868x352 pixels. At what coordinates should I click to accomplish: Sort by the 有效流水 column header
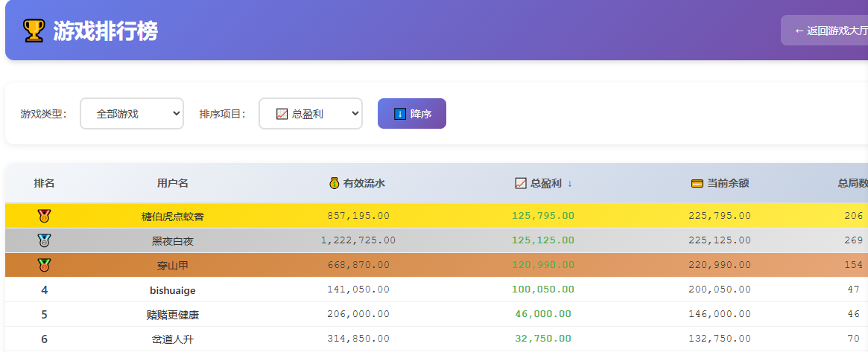coord(364,183)
